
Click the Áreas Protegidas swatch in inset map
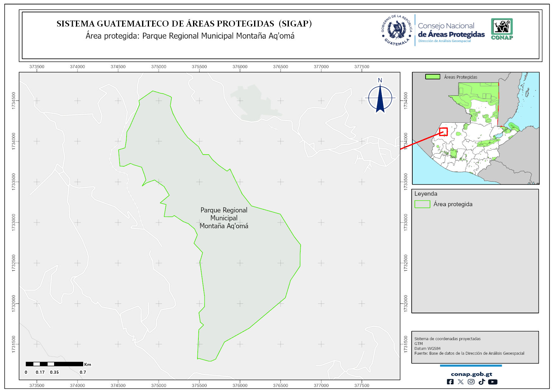point(433,77)
